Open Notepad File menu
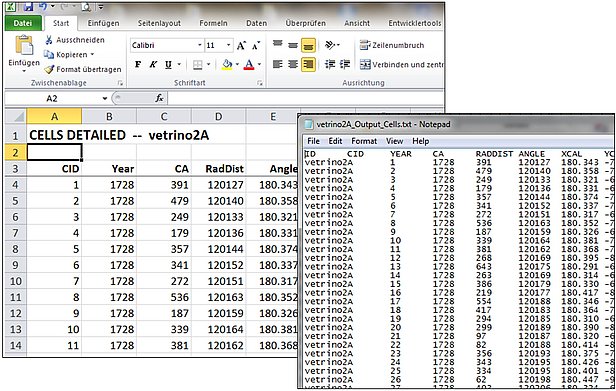Image resolution: width=616 pixels, height=391 pixels. (313, 141)
